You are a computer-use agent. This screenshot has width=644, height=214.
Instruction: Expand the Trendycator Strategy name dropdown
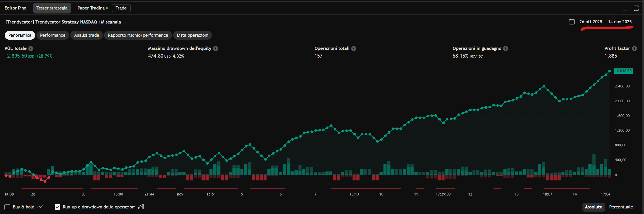(x=125, y=22)
